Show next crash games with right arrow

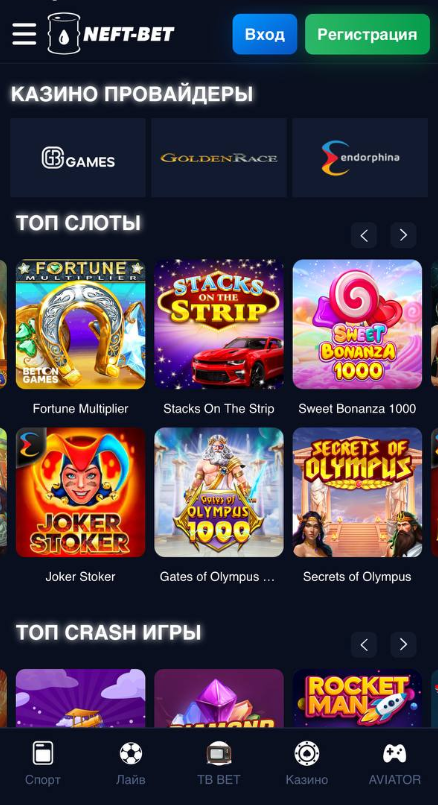pos(403,644)
